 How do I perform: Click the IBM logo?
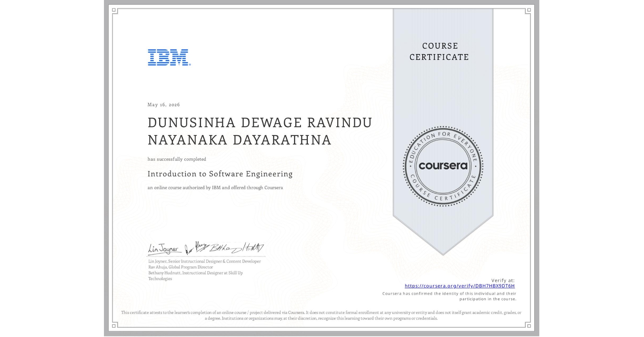tap(169, 57)
